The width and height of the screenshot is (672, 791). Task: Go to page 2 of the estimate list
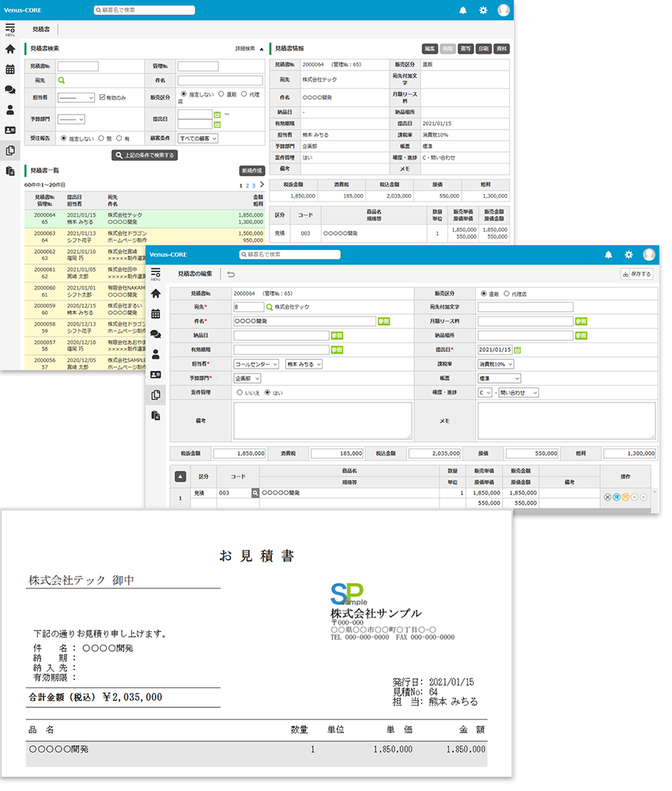(x=247, y=187)
